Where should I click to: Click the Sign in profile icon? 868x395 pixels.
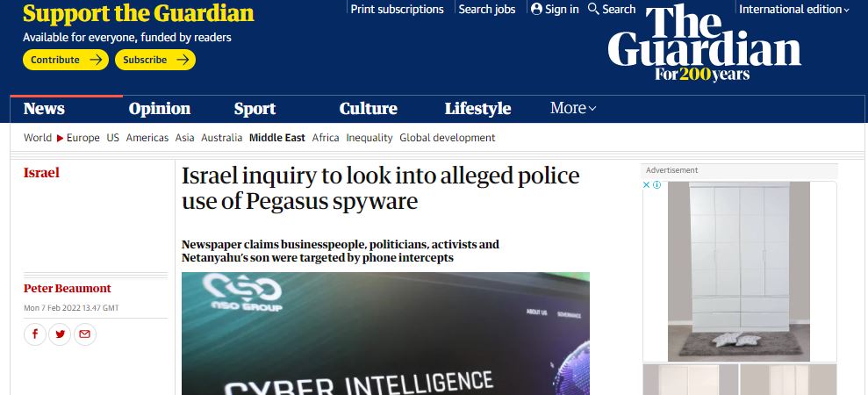pos(536,9)
